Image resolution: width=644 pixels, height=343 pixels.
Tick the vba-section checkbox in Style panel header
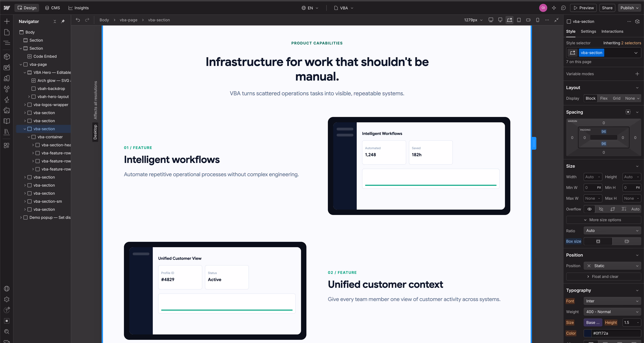569,21
